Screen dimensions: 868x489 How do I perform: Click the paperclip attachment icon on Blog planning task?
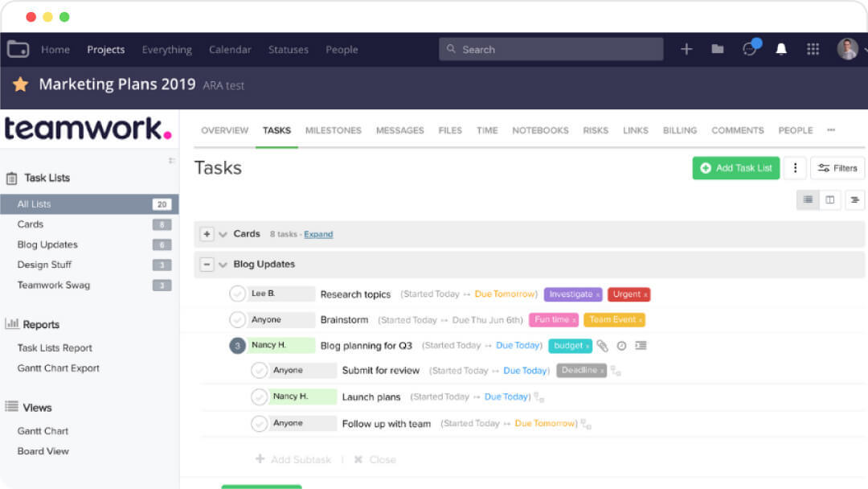pos(602,345)
